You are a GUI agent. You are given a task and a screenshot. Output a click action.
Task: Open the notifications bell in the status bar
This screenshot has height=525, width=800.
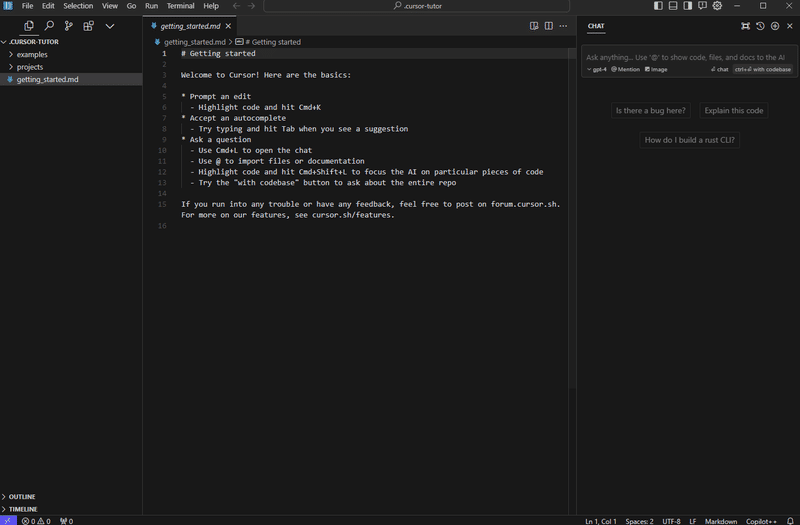(x=790, y=521)
